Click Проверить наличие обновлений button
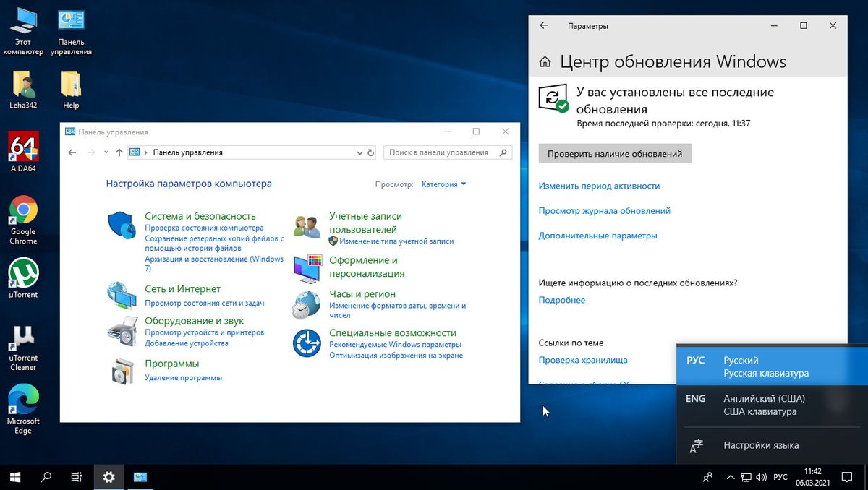 [615, 154]
